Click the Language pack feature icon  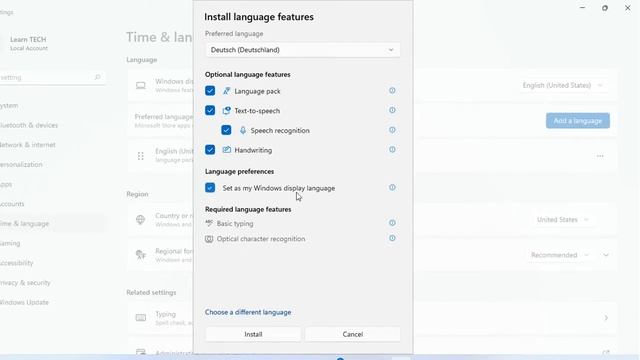(227, 91)
